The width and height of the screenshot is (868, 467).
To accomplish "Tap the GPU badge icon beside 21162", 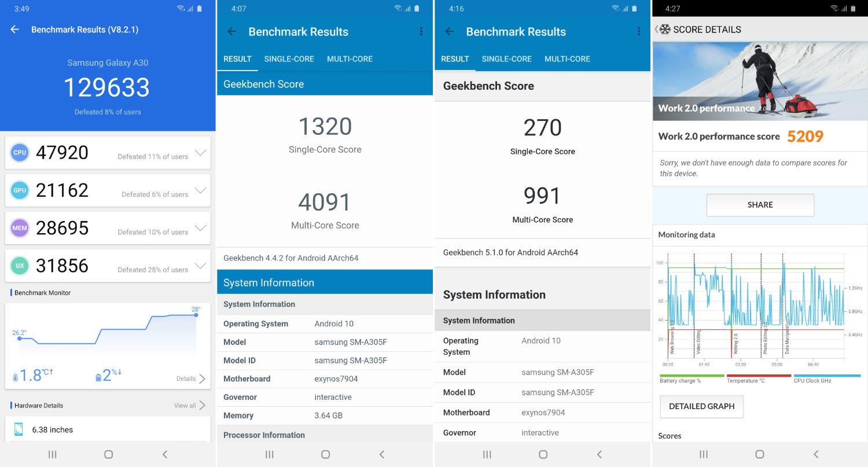I will coord(20,190).
